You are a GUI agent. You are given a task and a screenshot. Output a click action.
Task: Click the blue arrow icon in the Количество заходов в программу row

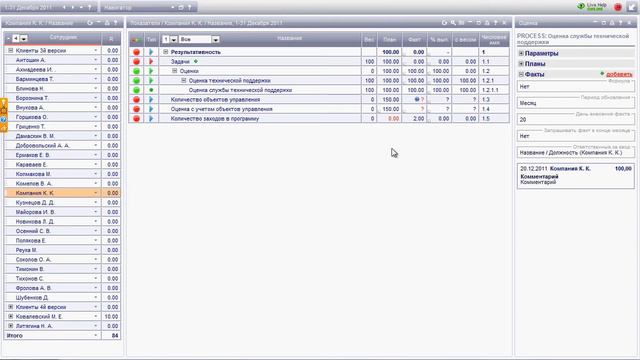click(x=151, y=118)
